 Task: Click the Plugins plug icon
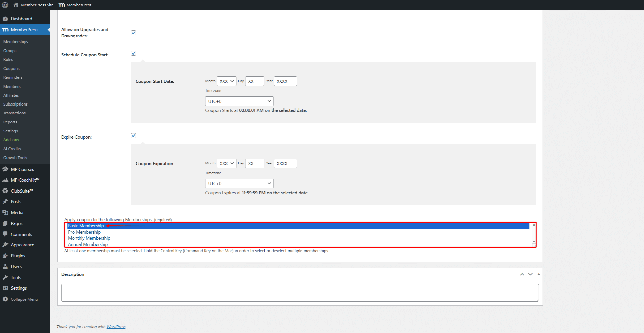[x=5, y=256]
